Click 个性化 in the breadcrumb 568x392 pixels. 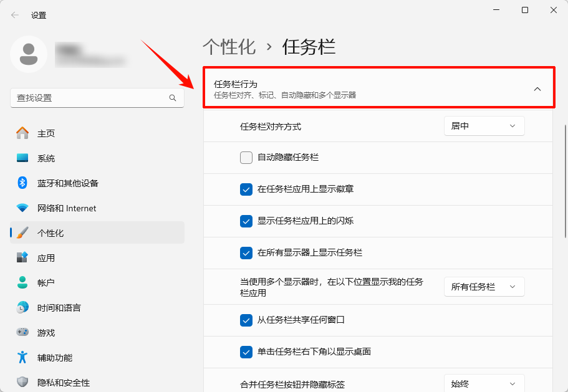(x=229, y=46)
